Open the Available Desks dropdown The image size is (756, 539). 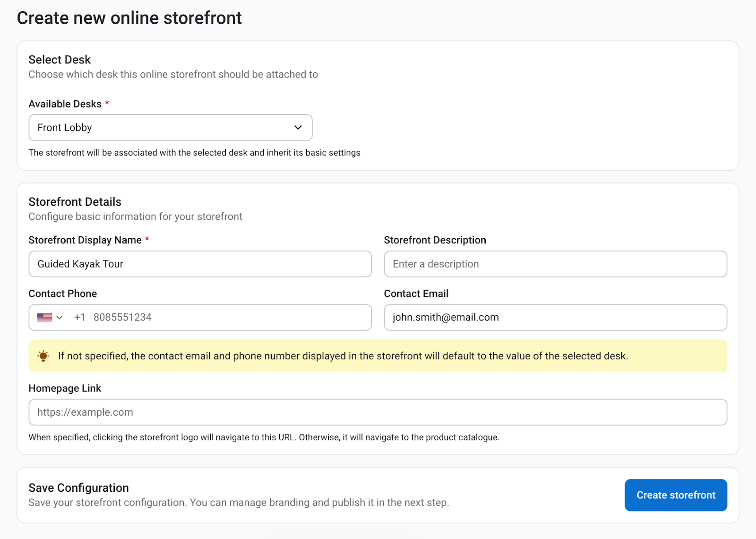(x=170, y=128)
